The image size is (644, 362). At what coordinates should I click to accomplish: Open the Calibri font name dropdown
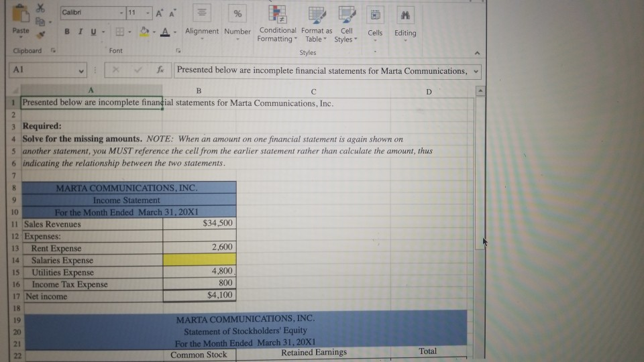coord(121,13)
